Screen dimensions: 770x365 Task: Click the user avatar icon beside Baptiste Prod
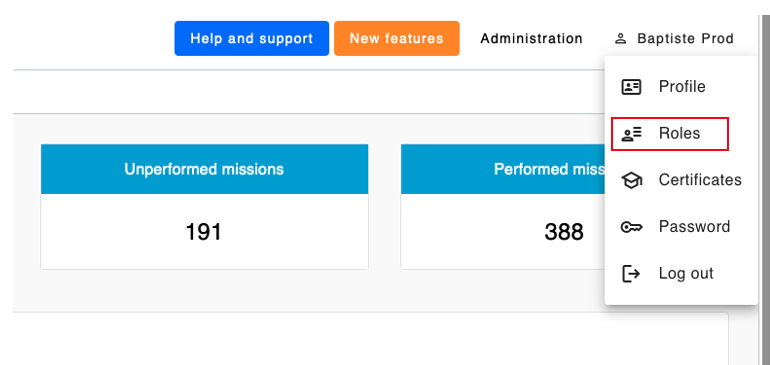pyautogui.click(x=621, y=38)
